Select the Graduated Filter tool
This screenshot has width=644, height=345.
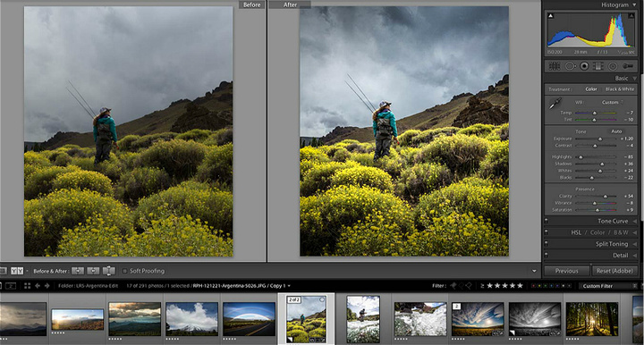pos(598,66)
